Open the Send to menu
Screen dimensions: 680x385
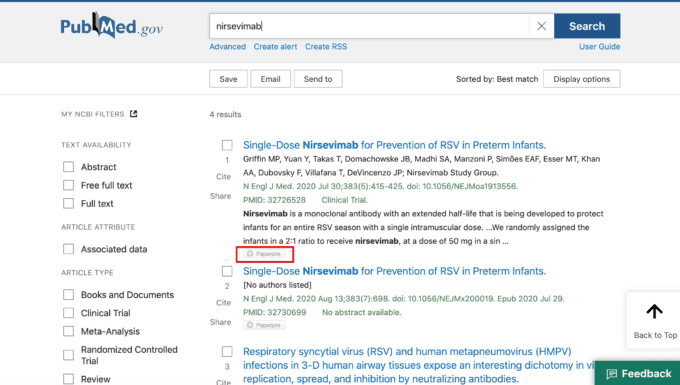(318, 79)
